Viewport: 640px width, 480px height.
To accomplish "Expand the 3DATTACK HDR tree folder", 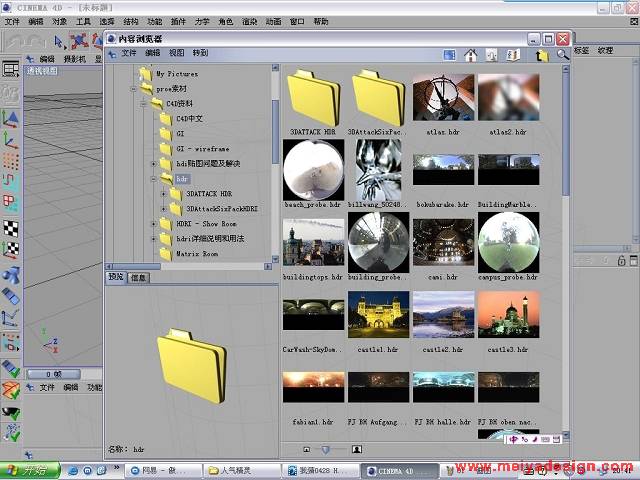I will pos(165,193).
